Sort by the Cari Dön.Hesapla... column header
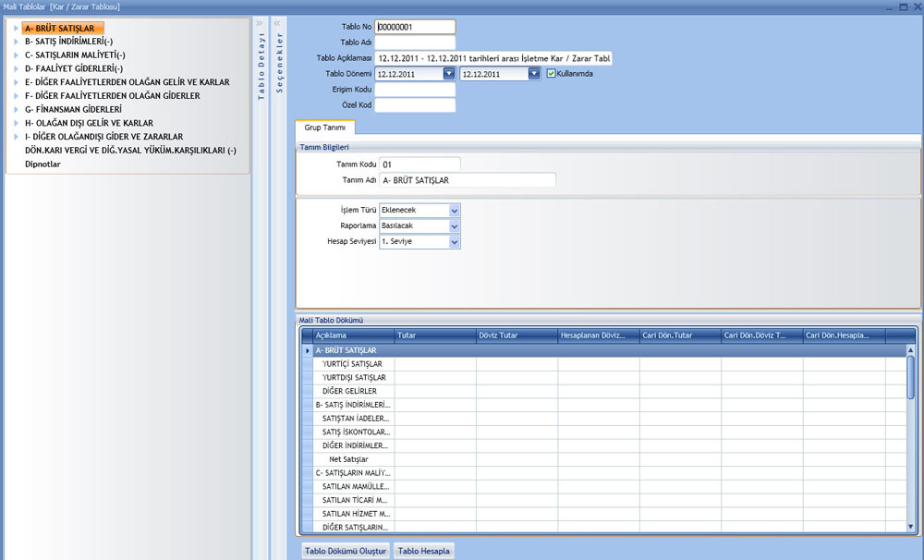This screenshot has width=924, height=560. tap(845, 335)
